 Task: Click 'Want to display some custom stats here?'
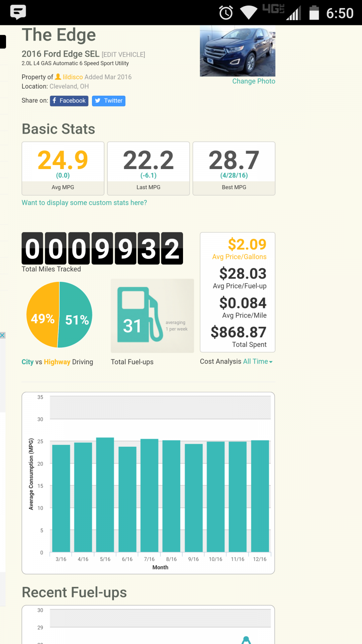click(84, 203)
